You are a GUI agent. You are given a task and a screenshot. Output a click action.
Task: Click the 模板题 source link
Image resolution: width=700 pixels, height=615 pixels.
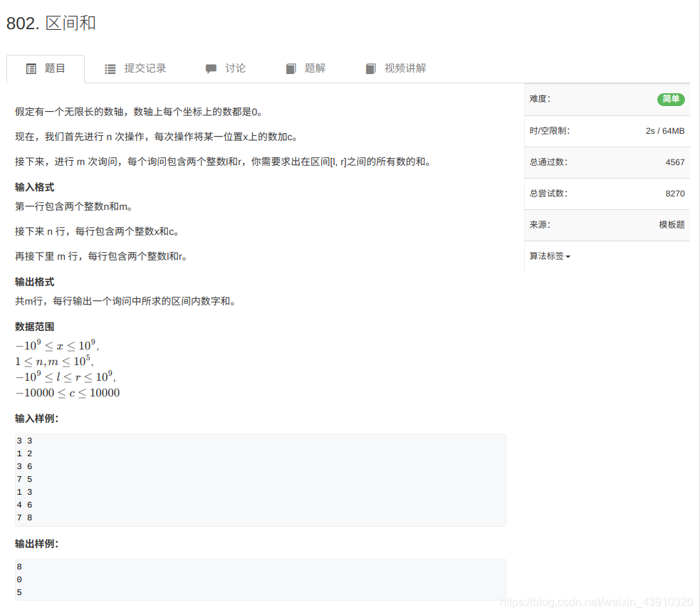coord(671,225)
